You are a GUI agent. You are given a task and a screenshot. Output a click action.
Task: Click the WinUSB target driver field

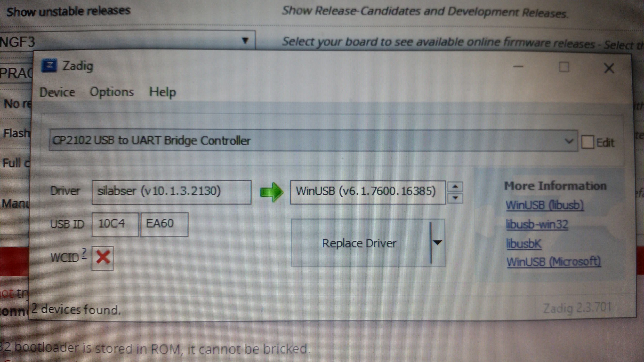coord(368,192)
